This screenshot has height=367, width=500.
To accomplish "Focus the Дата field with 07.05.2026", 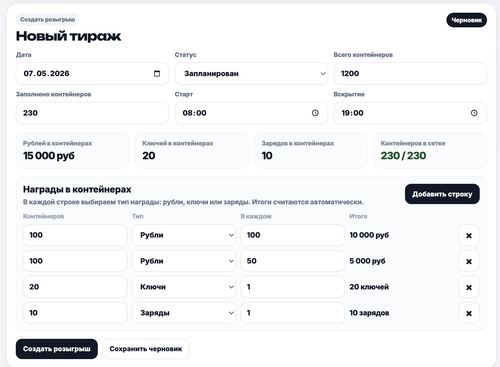I will tap(92, 73).
